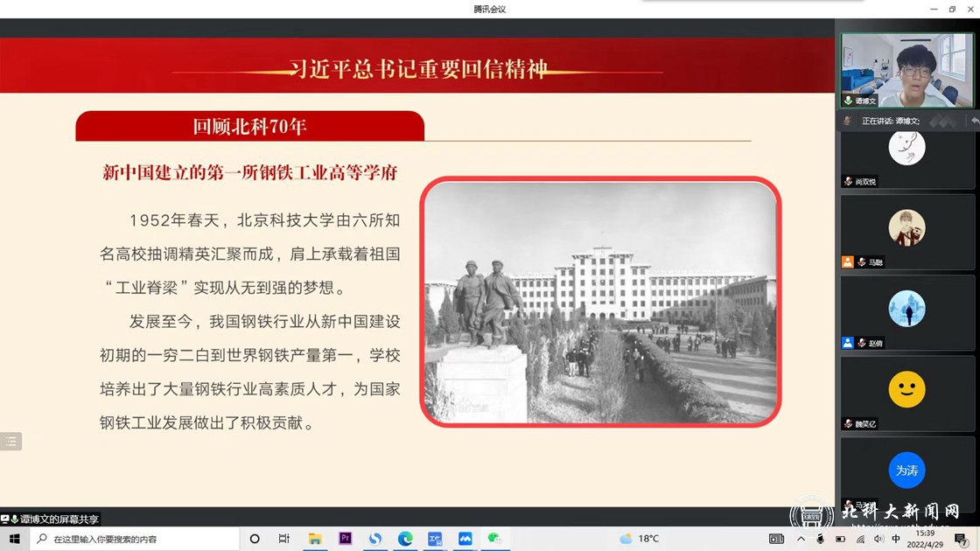Toggle system volume speaker icon in tray
The width and height of the screenshot is (980, 551).
click(x=878, y=539)
